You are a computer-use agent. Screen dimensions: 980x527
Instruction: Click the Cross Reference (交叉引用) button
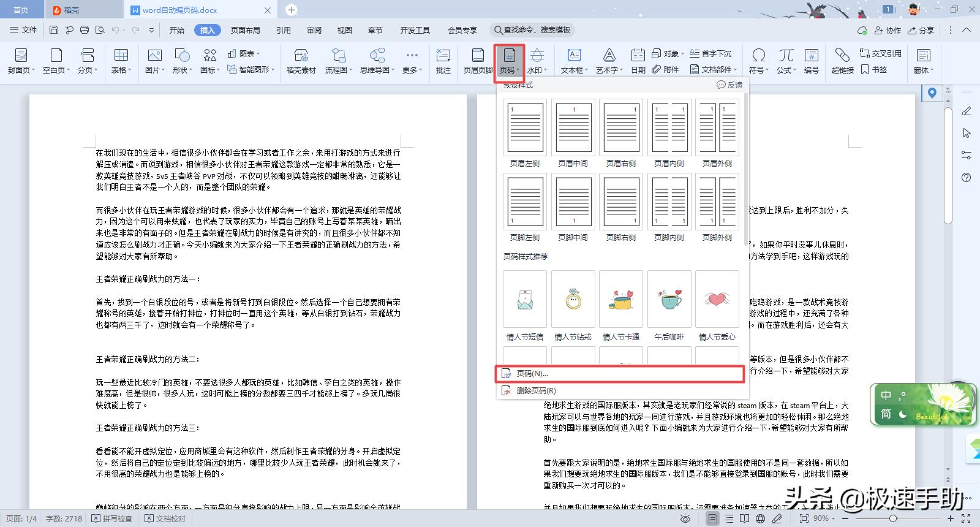[880, 53]
